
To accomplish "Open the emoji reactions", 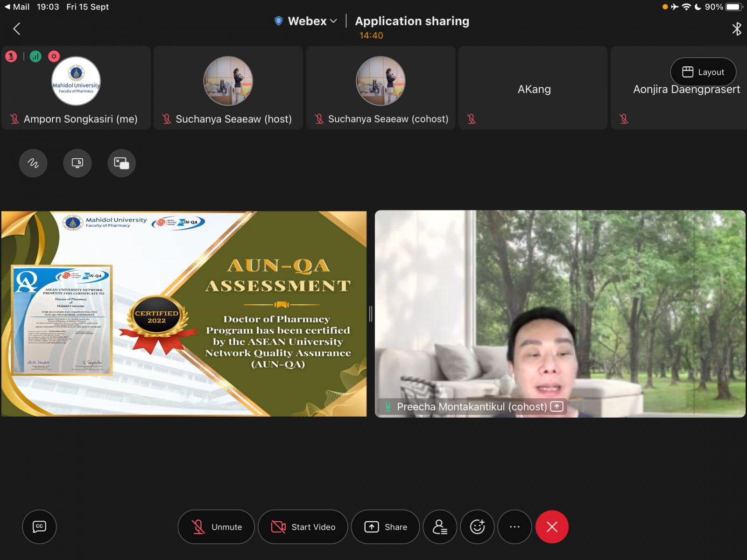I will point(477,527).
